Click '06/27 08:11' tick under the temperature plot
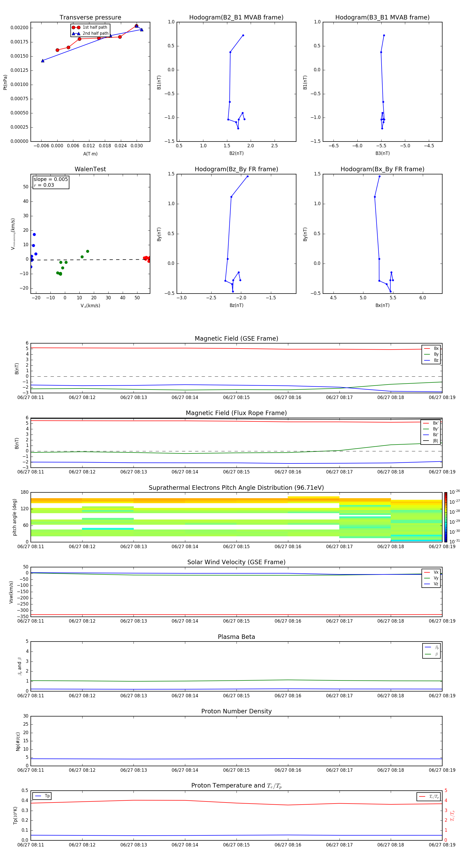The height and width of the screenshot is (868, 473). pyautogui.click(x=31, y=845)
